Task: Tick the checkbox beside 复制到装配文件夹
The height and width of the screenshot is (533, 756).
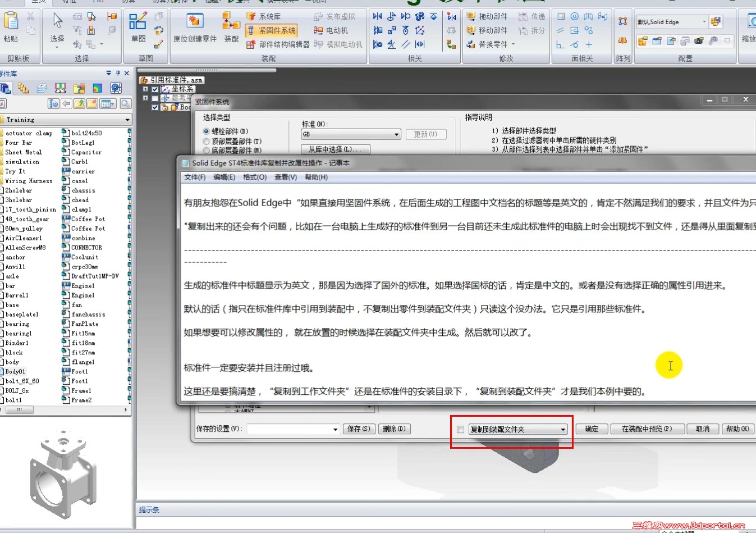Action: point(460,429)
